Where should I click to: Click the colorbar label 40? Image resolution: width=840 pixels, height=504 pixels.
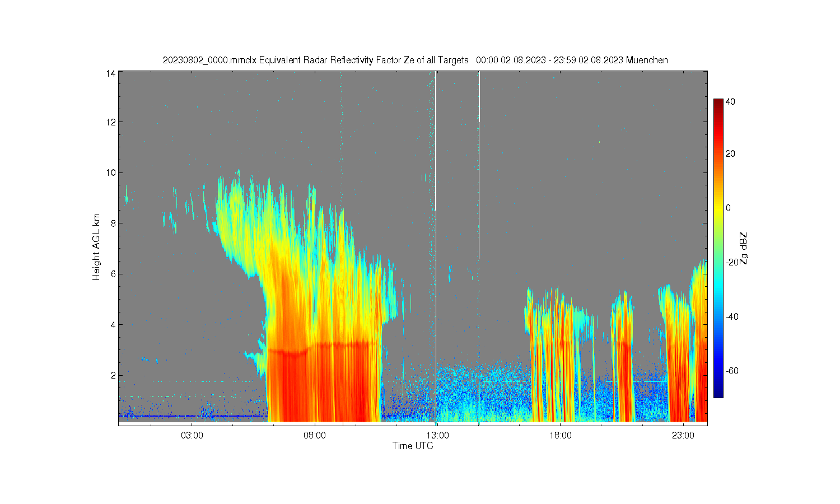730,102
